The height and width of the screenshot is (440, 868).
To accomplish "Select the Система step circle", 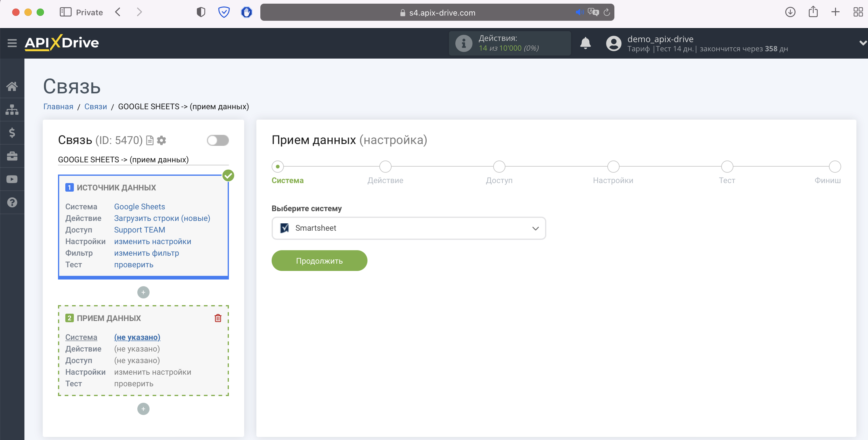I will coord(278,166).
